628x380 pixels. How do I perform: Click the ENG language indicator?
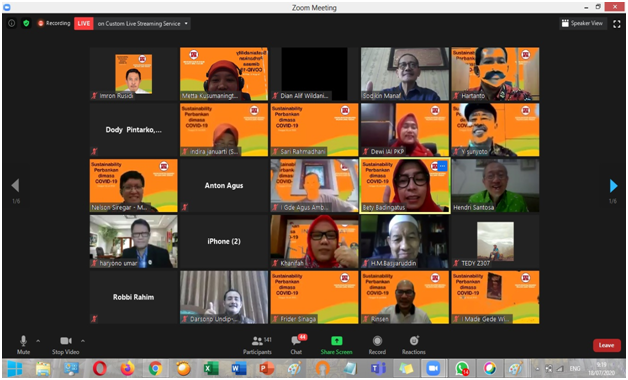(575, 368)
